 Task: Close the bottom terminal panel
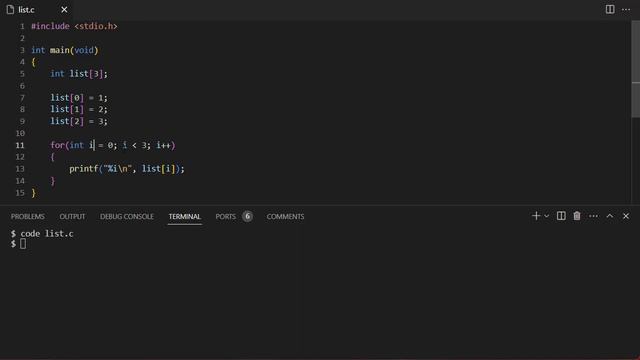click(x=626, y=216)
